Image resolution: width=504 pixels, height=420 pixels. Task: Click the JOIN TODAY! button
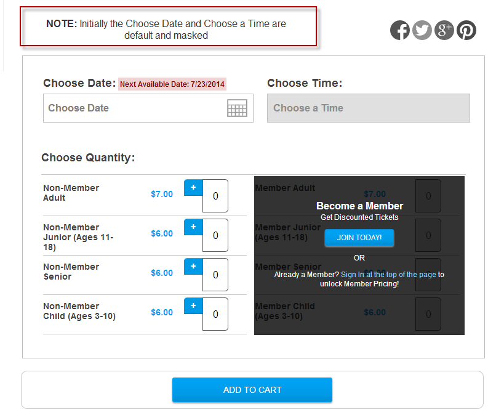(x=359, y=238)
